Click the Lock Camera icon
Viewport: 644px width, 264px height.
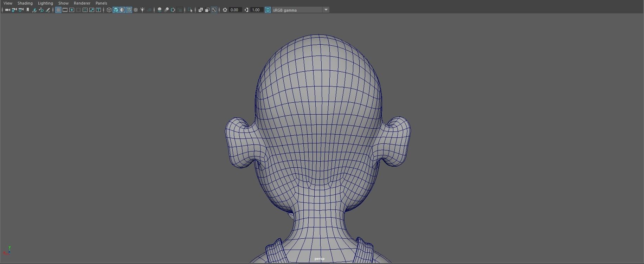coord(14,10)
